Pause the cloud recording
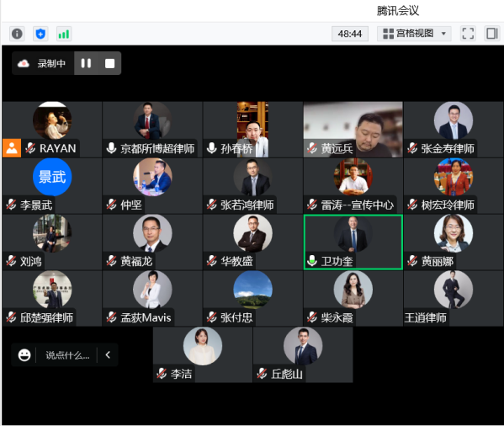 click(x=86, y=63)
